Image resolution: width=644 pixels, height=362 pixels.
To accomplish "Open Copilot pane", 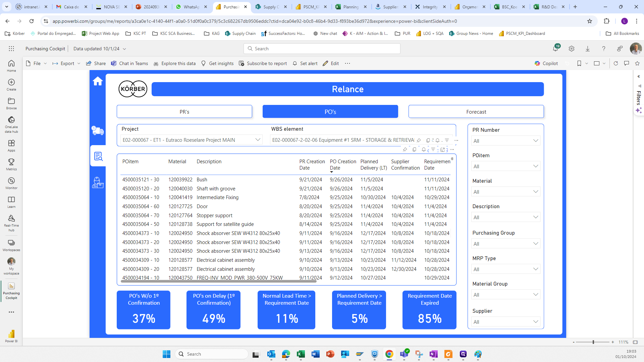I will pos(546,63).
